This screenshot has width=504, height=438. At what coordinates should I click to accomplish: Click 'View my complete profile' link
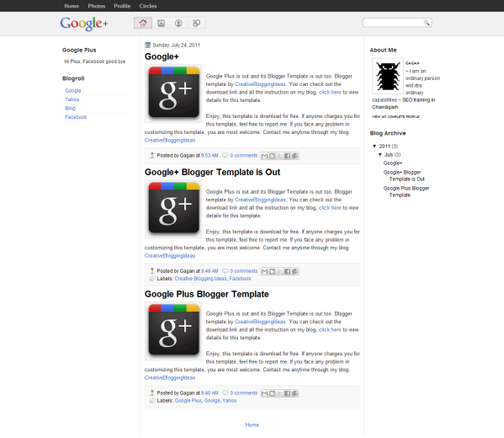395,116
